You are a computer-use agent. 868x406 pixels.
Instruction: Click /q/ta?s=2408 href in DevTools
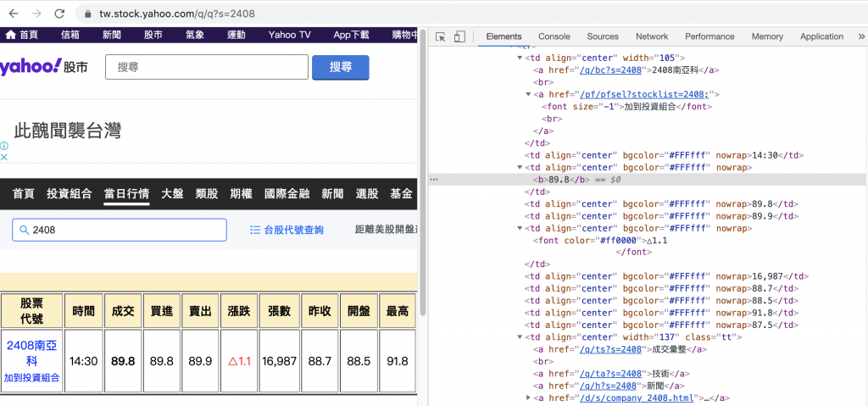[x=610, y=373]
